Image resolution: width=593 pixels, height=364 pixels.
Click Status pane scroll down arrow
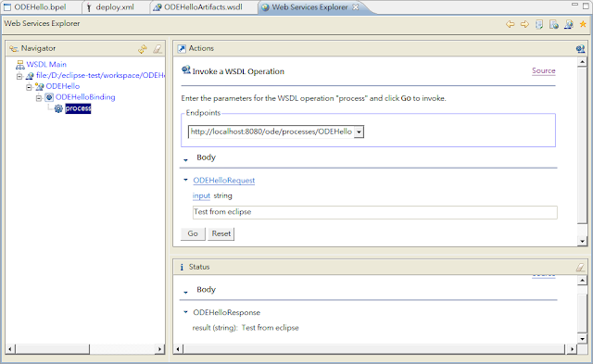[583, 339]
